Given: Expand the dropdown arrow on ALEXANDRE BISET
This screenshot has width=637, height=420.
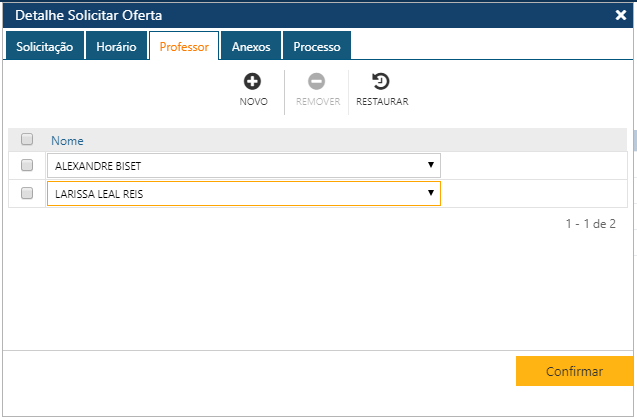Looking at the screenshot, I should click(430, 165).
